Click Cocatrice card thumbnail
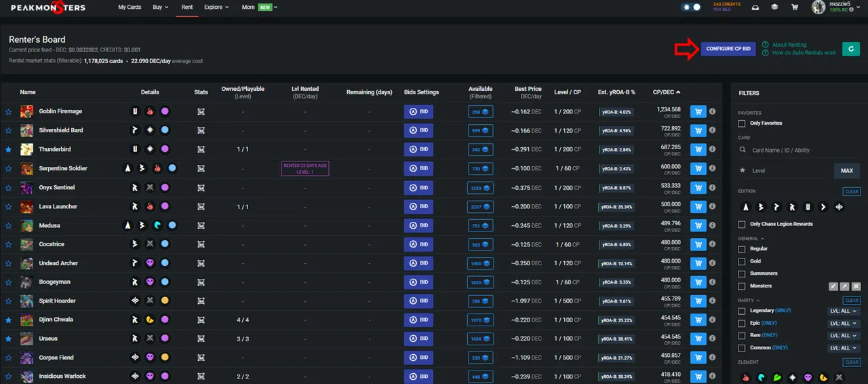Screen dimensions: 868x384 [x=26, y=244]
